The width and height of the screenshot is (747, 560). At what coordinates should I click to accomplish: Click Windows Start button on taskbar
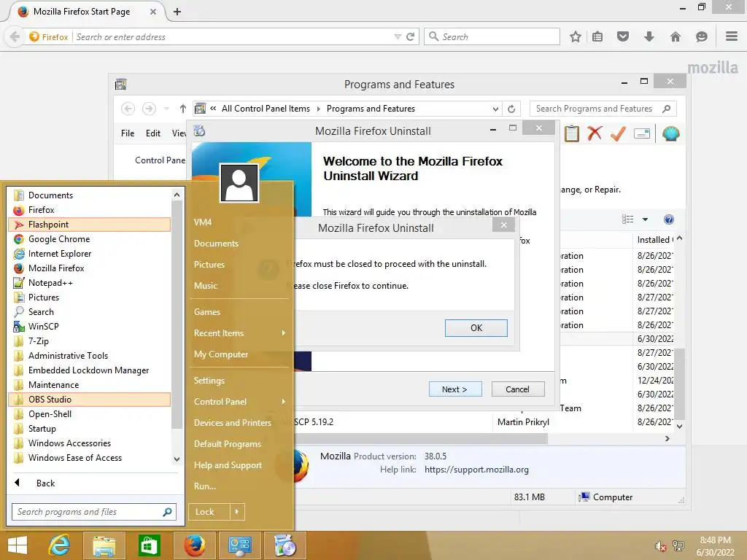18,545
